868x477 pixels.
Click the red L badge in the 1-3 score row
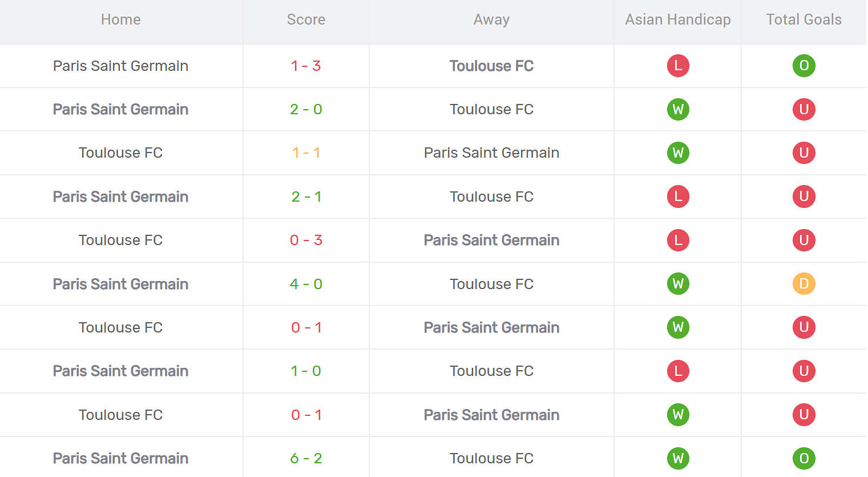(678, 66)
